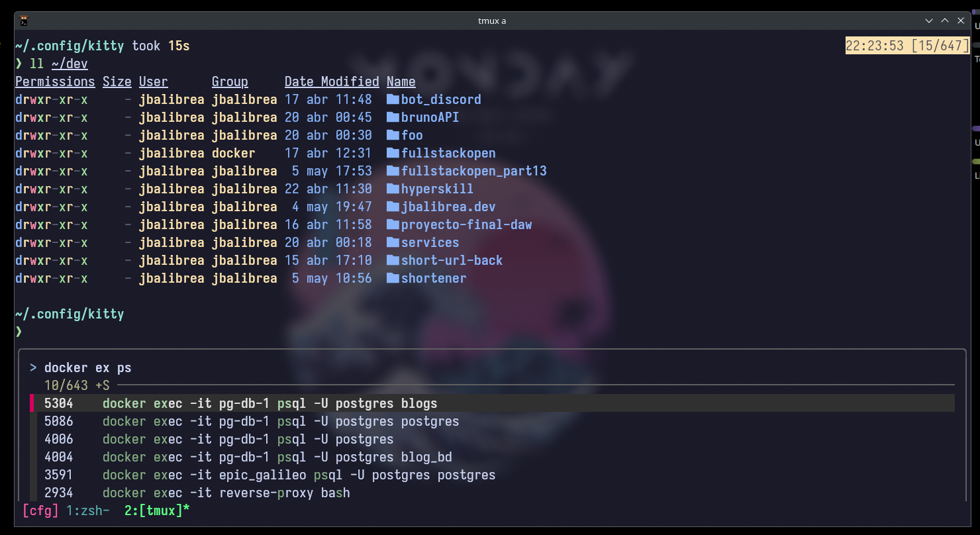Screen dimensions: 980x535
Task: Click the User column header
Action: point(154,81)
